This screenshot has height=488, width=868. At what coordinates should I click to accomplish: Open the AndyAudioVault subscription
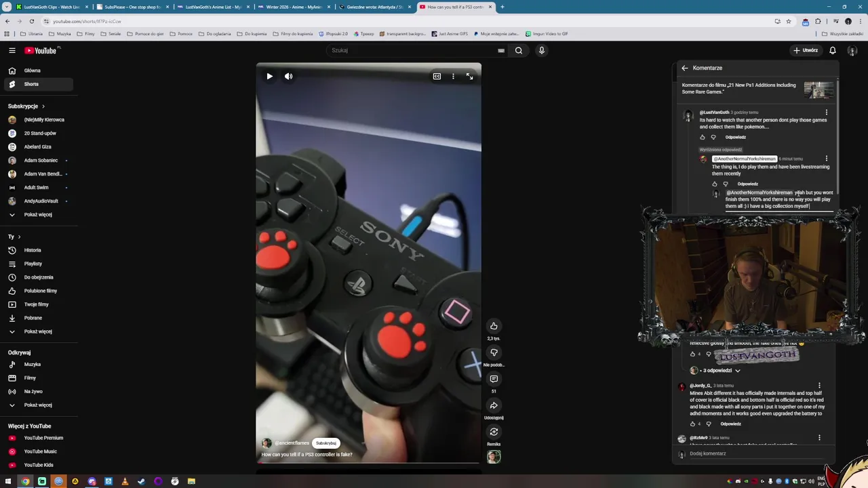pyautogui.click(x=39, y=201)
